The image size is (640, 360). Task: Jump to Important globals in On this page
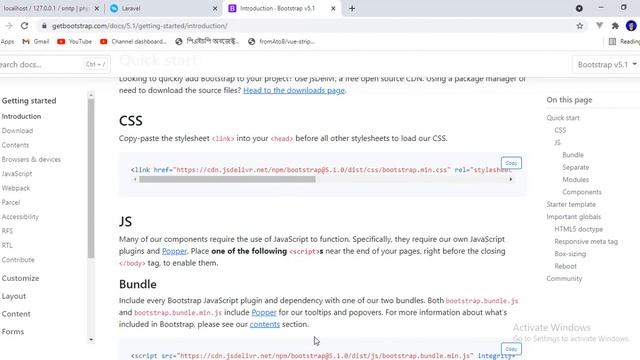pos(573,217)
